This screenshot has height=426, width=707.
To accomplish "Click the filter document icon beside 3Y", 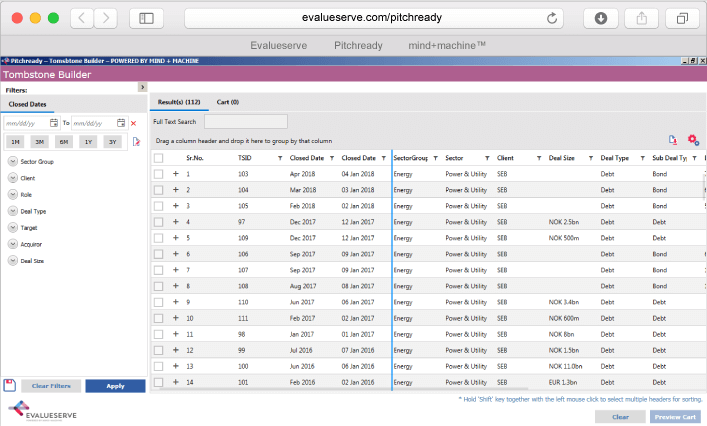I will pos(136,142).
